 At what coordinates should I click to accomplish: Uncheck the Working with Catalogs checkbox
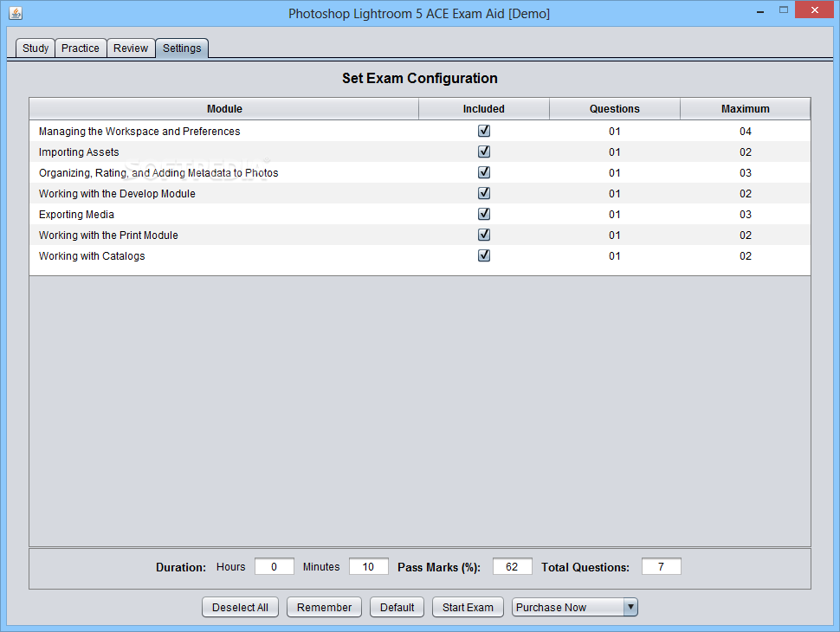(x=484, y=255)
